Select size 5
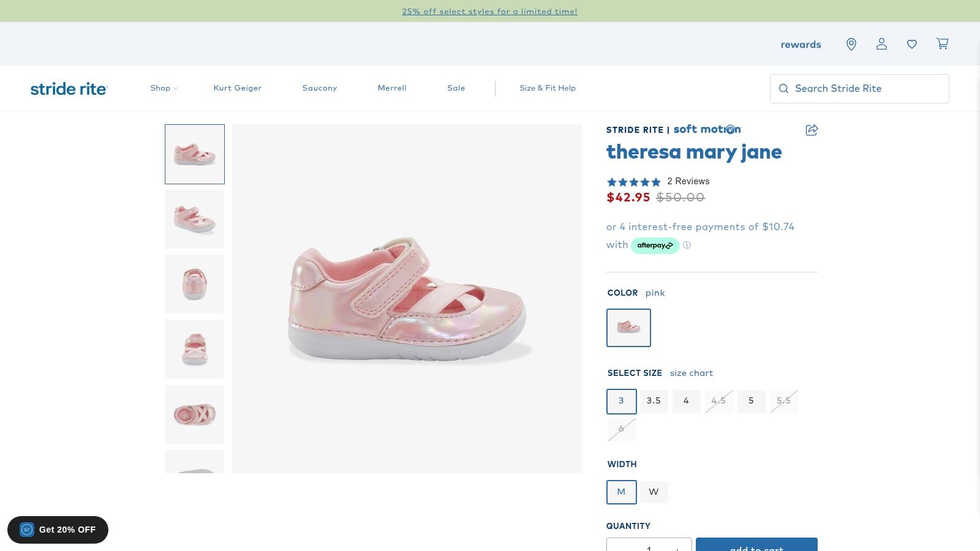The width and height of the screenshot is (980, 551). [751, 401]
